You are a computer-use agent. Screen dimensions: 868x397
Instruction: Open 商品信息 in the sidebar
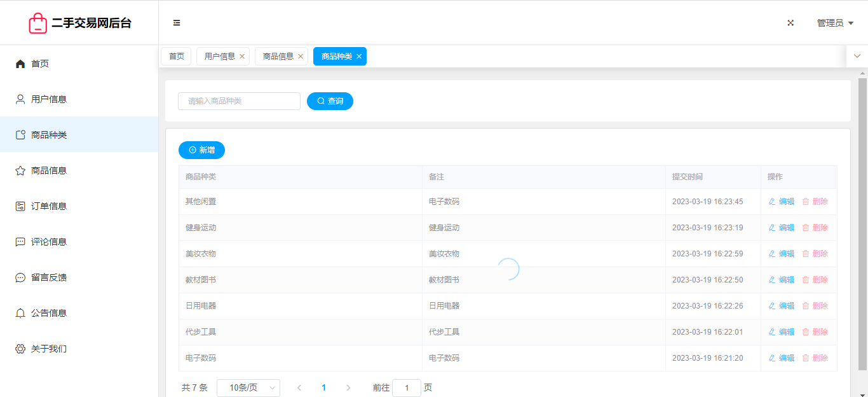79,171
